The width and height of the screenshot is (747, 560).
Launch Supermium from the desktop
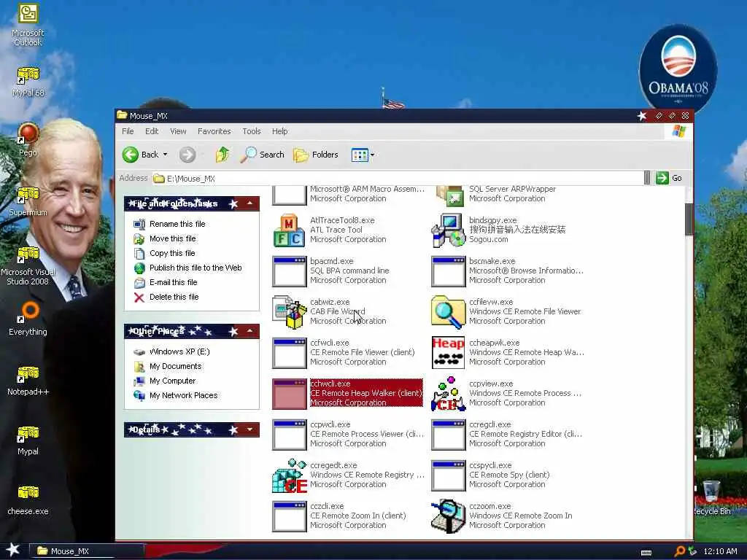click(28, 201)
